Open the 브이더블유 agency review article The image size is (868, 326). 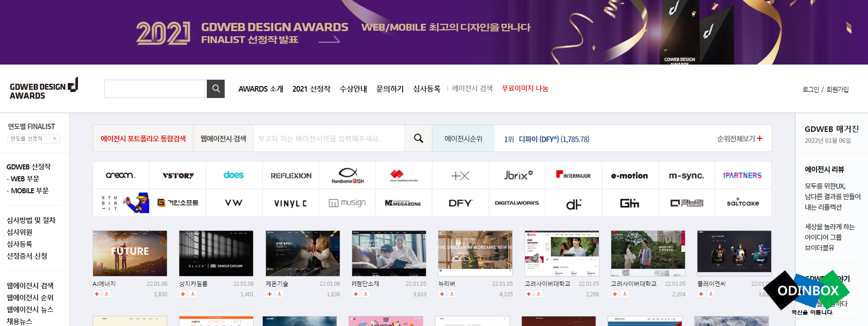pyautogui.click(x=830, y=237)
